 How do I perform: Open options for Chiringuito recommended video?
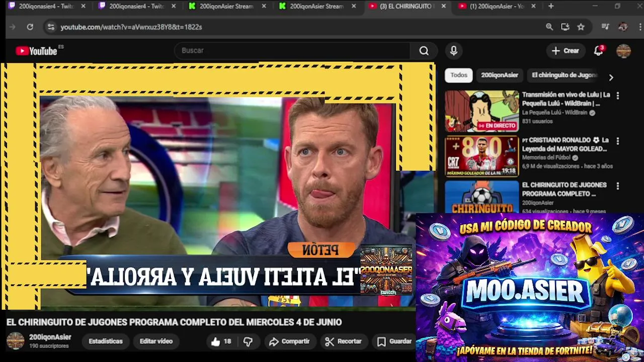click(618, 186)
